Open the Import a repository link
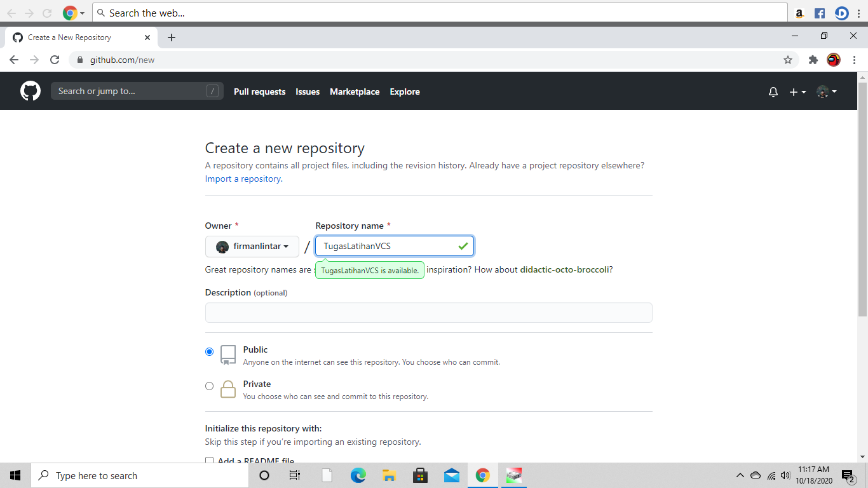868x488 pixels. coord(242,179)
